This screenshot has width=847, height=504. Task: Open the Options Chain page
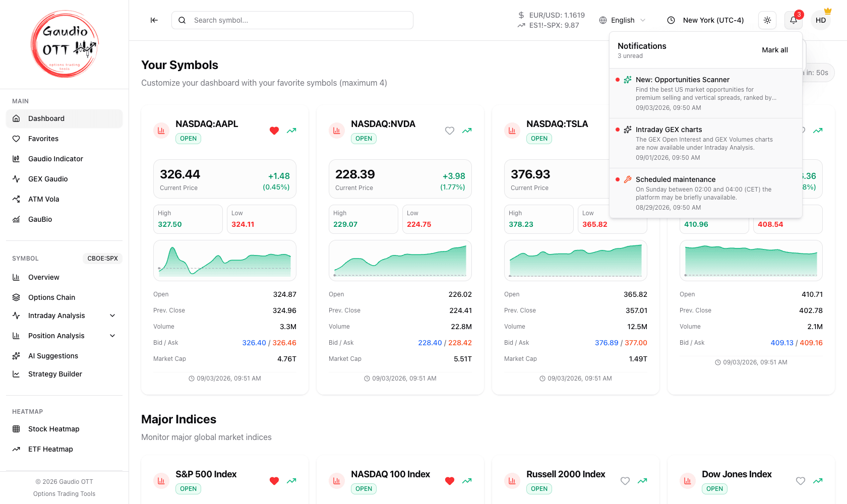65,297
